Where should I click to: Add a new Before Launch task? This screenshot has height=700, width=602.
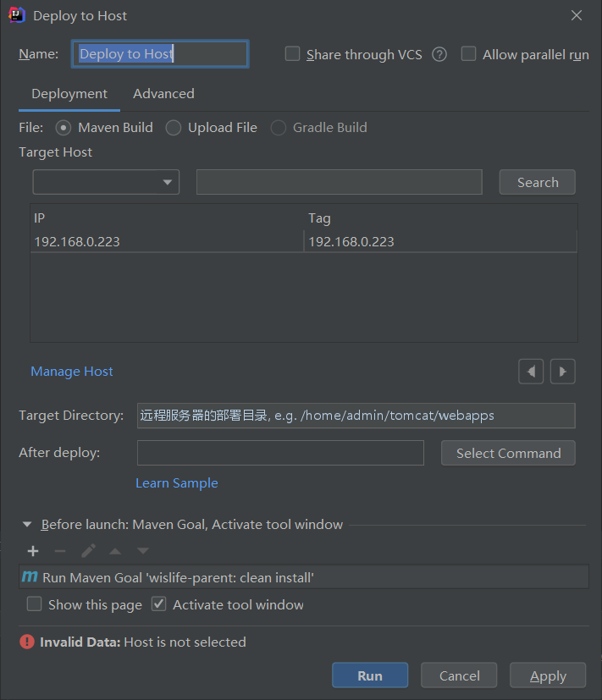pyautogui.click(x=32, y=550)
